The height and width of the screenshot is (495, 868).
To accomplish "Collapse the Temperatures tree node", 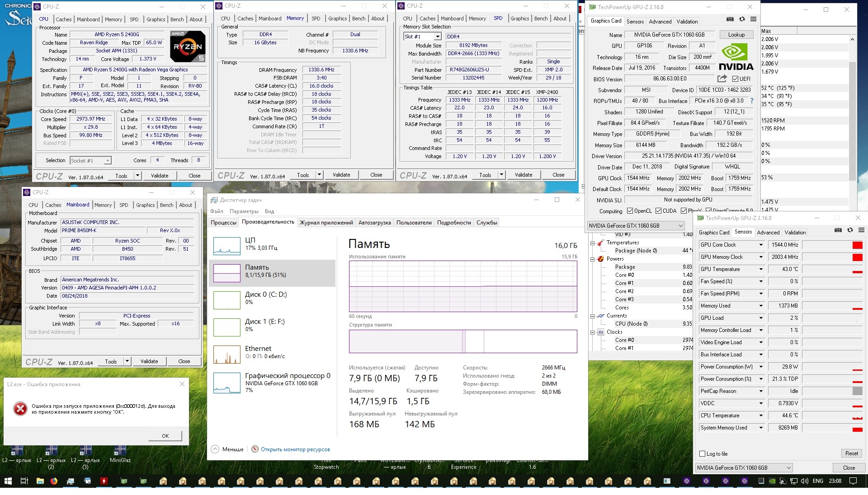I will [593, 243].
